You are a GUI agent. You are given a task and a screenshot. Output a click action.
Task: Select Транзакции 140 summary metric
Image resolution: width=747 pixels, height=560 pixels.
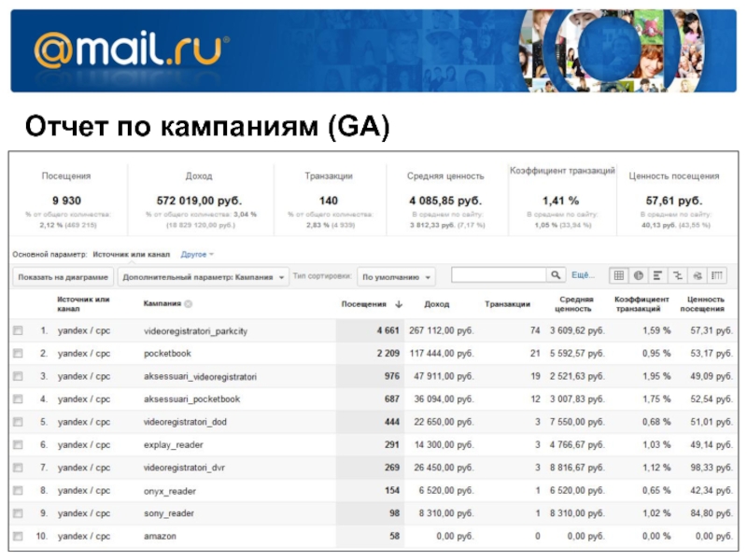330,200
